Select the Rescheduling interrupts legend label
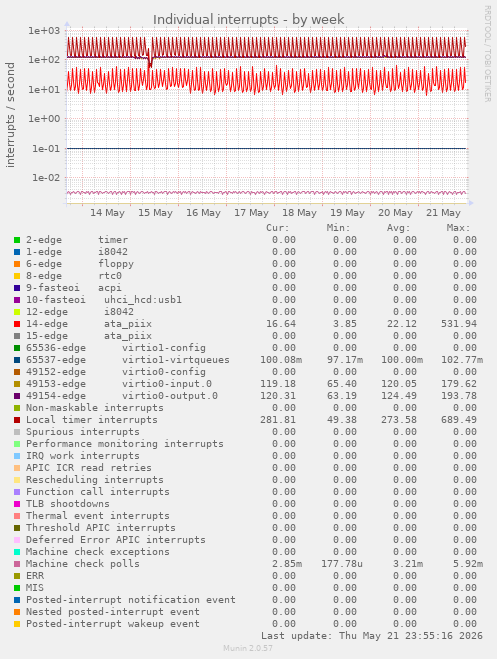This screenshot has height=659, width=497. 95,480
